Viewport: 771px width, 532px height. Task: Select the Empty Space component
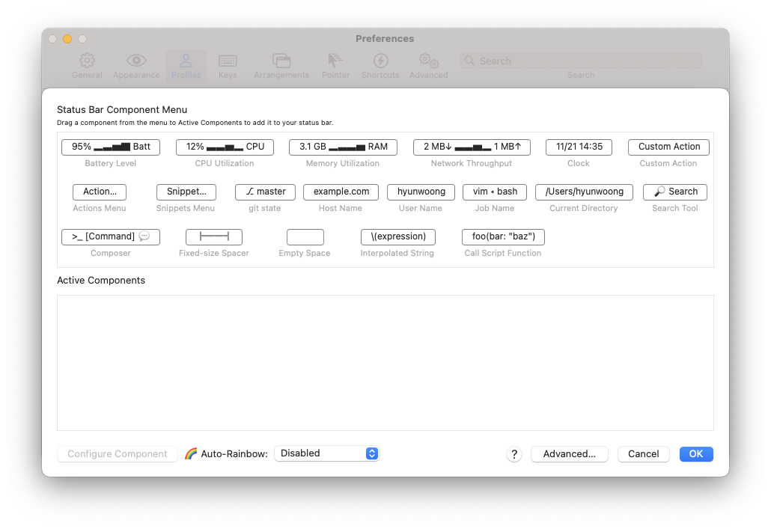coord(305,237)
